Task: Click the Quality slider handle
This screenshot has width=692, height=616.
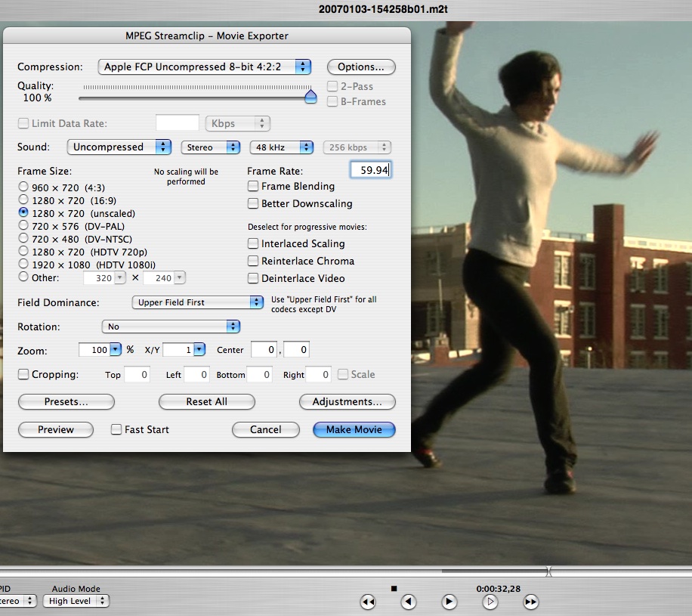Action: click(x=310, y=97)
